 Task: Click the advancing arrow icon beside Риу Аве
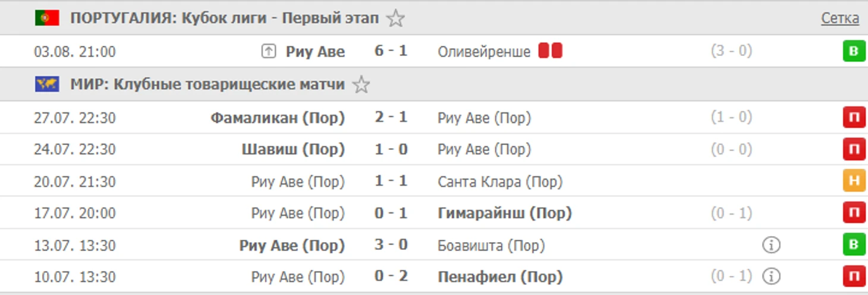269,52
